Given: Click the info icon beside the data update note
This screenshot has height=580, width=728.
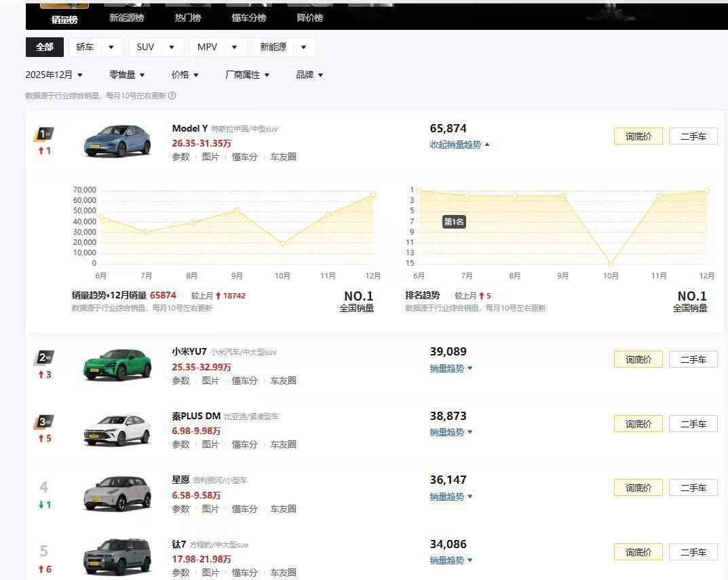Looking at the screenshot, I should 172,96.
